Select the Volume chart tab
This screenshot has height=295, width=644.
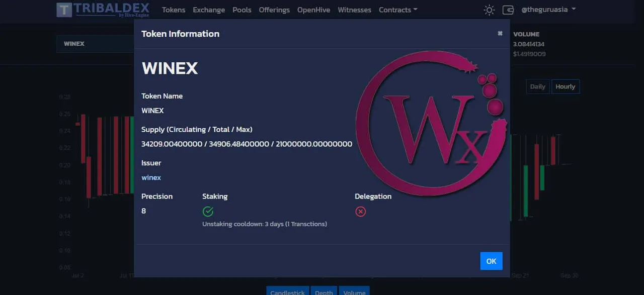pyautogui.click(x=354, y=291)
